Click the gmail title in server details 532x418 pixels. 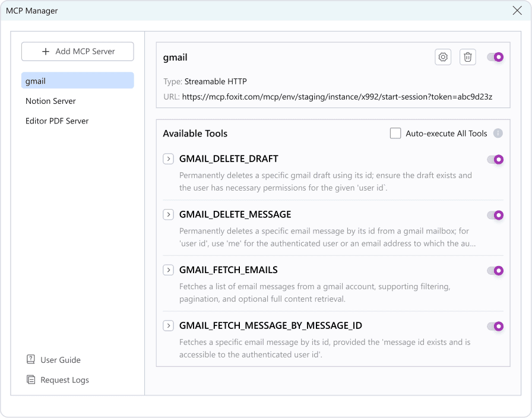175,58
